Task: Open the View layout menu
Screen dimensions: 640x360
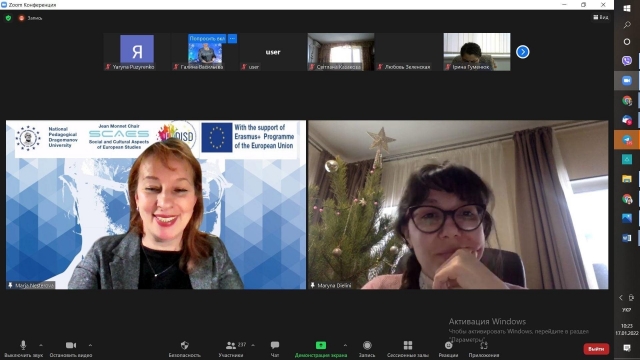Action: click(x=601, y=17)
